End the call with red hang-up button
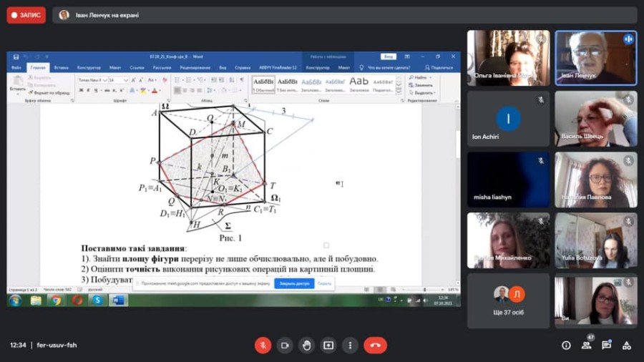This screenshot has width=644, height=362. 375,345
